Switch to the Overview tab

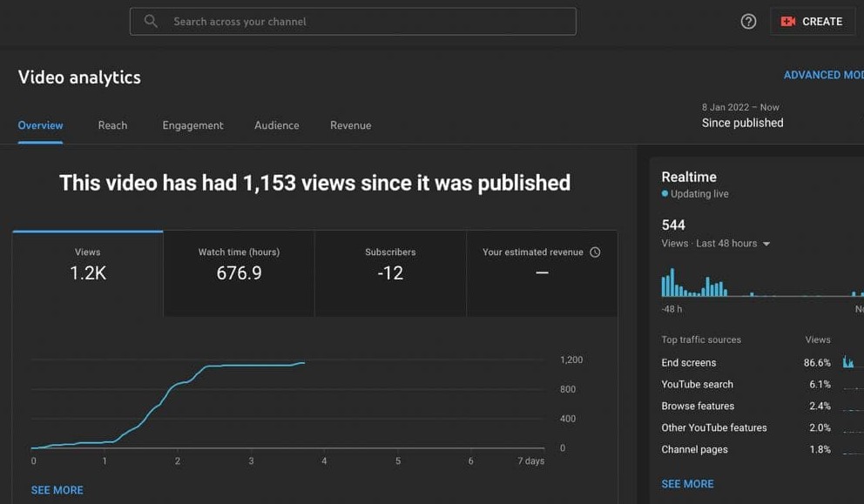40,125
